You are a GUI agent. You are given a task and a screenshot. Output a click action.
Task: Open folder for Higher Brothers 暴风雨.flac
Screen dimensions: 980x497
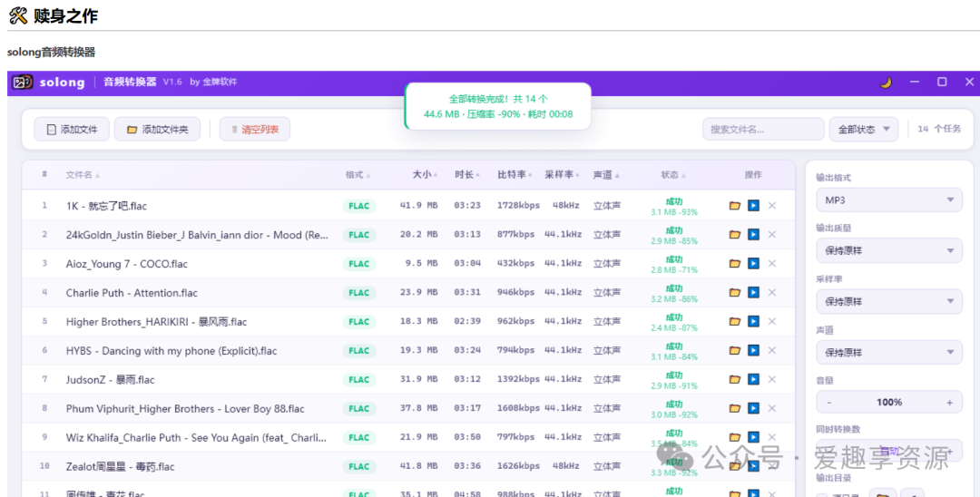pyautogui.click(x=735, y=321)
